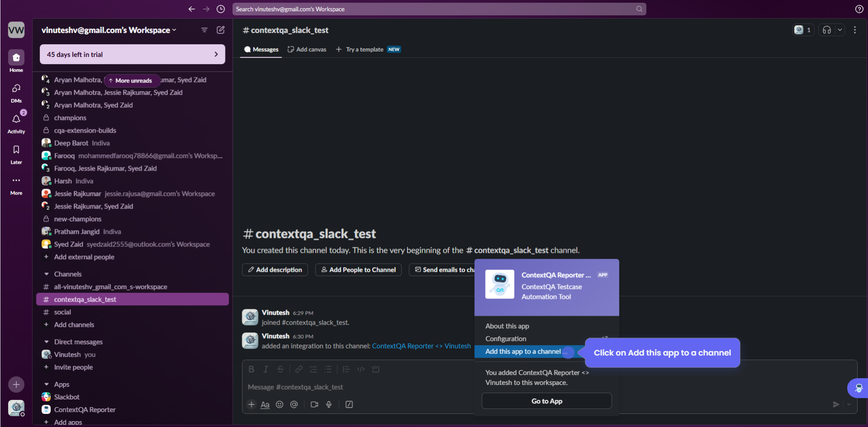Switch to the Add canvas tab
868x427 pixels.
tap(307, 49)
